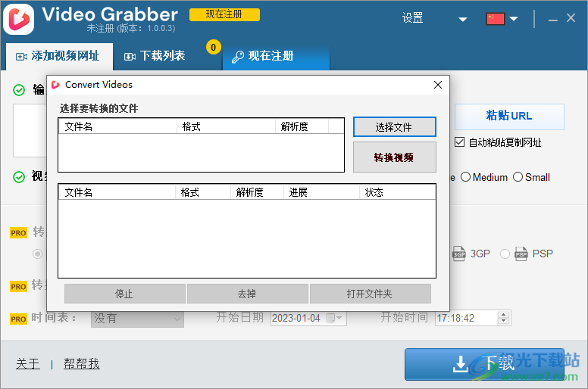588x389 pixels.
Task: Click 格式 header in lower conversion list
Action: point(203,192)
